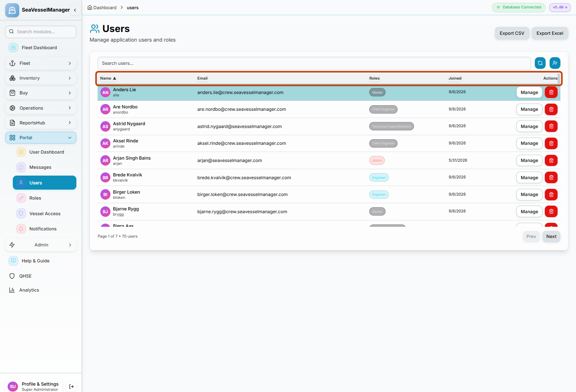The height and width of the screenshot is (392, 576).
Task: Click the Fleet Dashboard ship icon
Action: click(x=13, y=48)
